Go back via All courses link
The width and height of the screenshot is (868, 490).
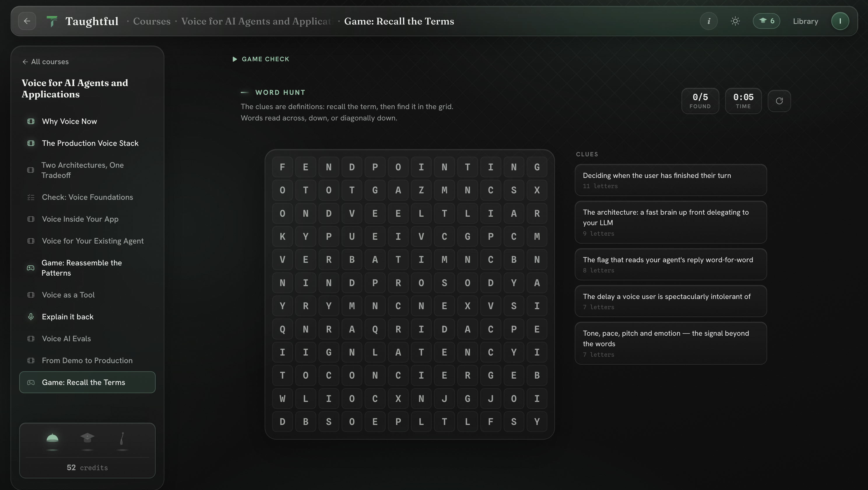click(45, 62)
